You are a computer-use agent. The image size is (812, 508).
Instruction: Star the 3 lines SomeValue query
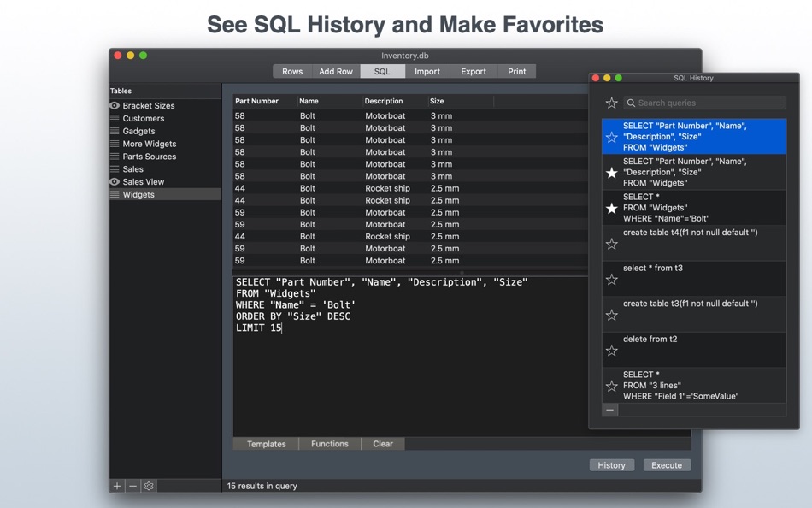(612, 386)
